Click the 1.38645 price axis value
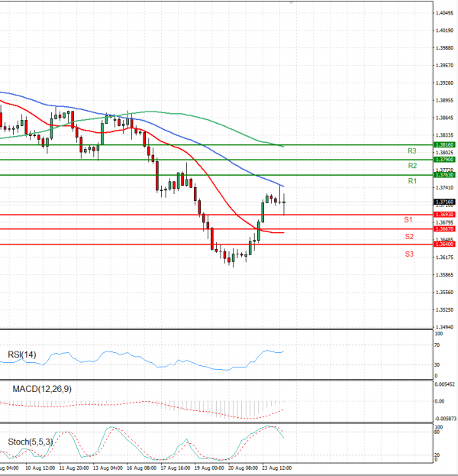 (444, 118)
